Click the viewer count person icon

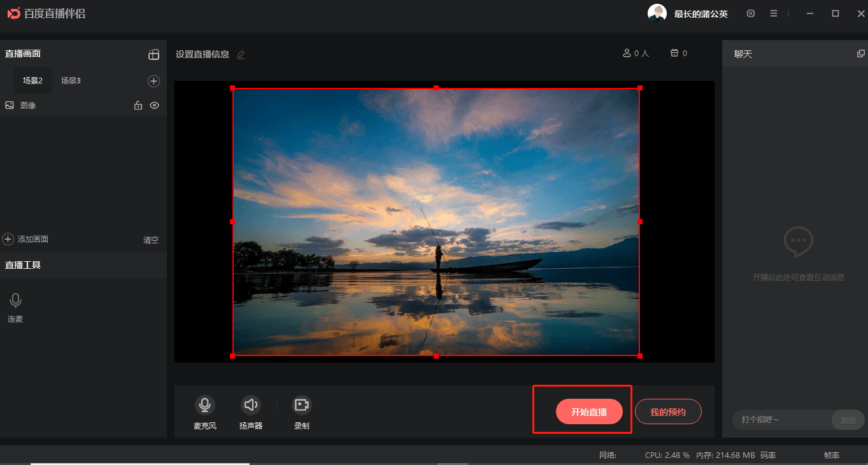627,54
